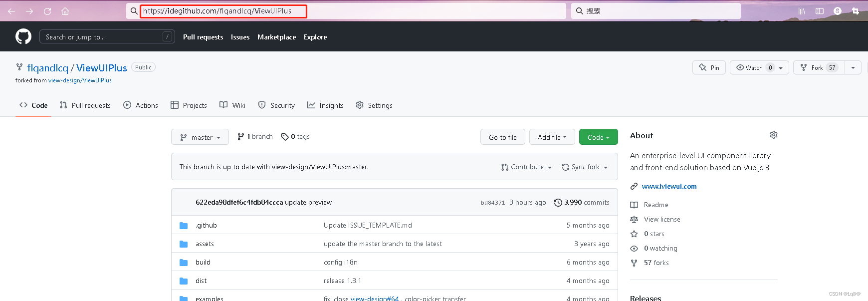Click the assets folder icon
868x301 pixels.
(x=184, y=244)
